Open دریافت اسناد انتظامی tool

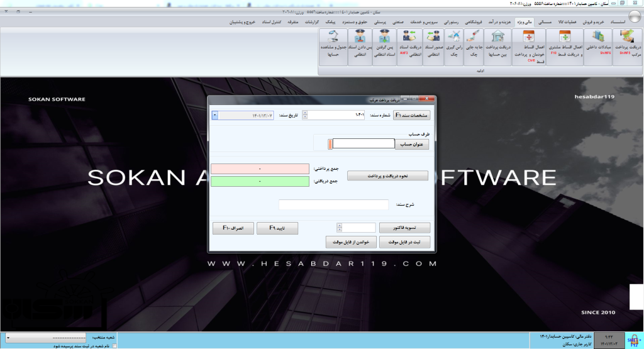(x=409, y=47)
